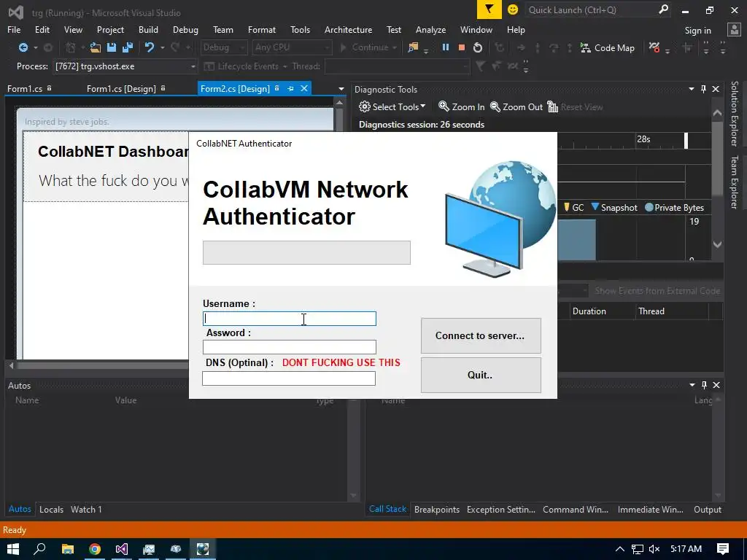Click the designer horizontal scrollbar left arrow
The width and height of the screenshot is (747, 560).
click(12, 366)
